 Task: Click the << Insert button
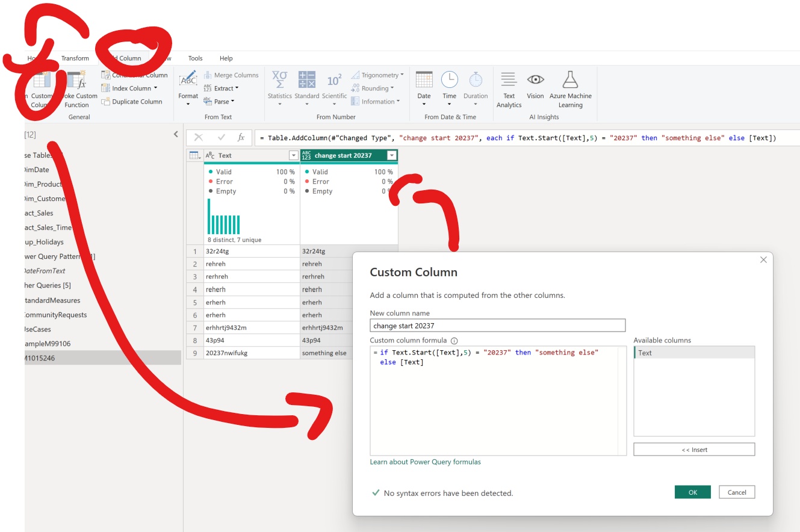pyautogui.click(x=694, y=450)
